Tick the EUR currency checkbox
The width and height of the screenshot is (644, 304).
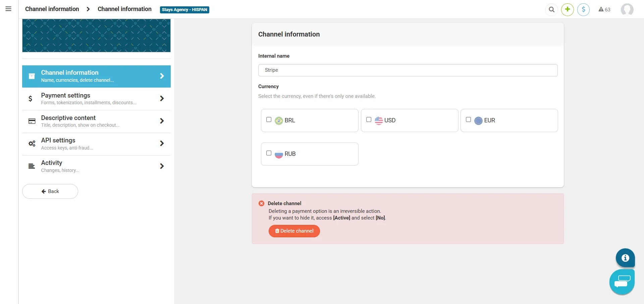[468, 120]
